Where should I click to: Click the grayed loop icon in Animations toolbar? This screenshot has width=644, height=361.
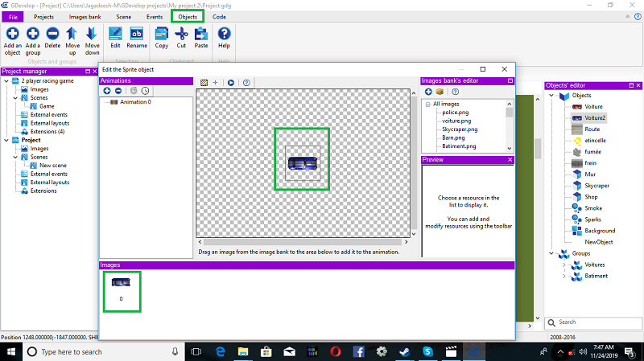tap(134, 91)
